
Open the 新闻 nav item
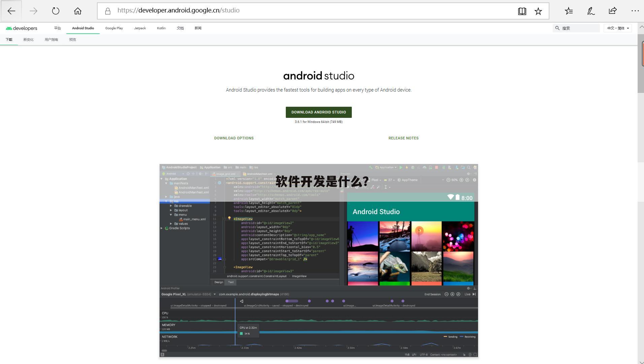(198, 28)
